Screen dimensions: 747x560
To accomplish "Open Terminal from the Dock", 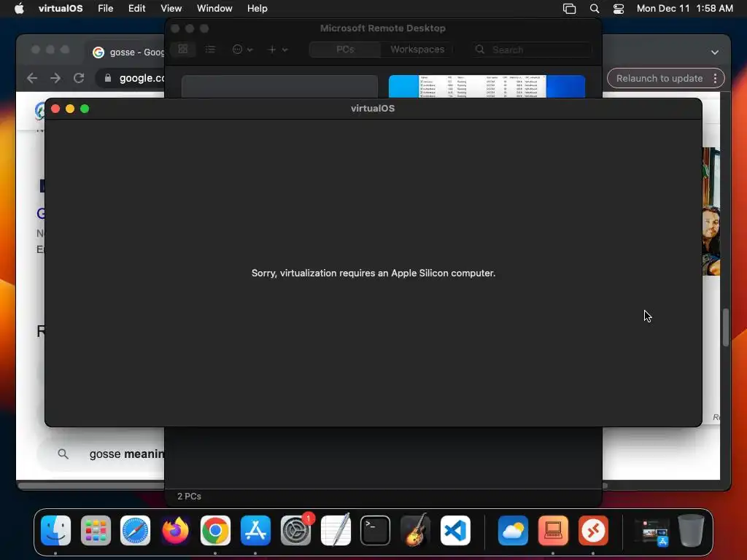I will click(x=376, y=530).
